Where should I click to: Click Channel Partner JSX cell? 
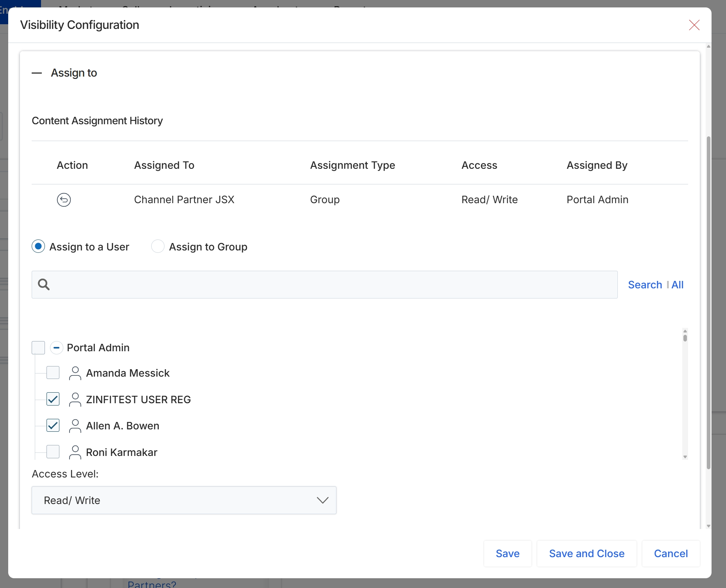(184, 200)
